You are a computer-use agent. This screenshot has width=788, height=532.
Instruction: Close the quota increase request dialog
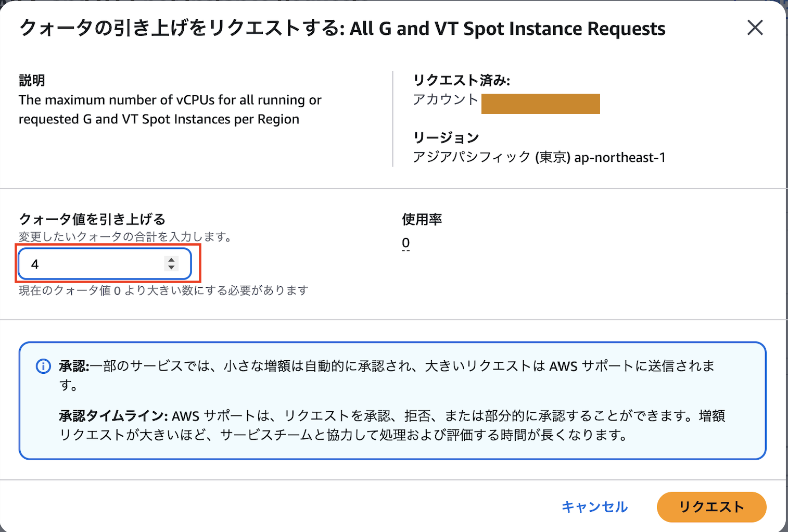(755, 28)
